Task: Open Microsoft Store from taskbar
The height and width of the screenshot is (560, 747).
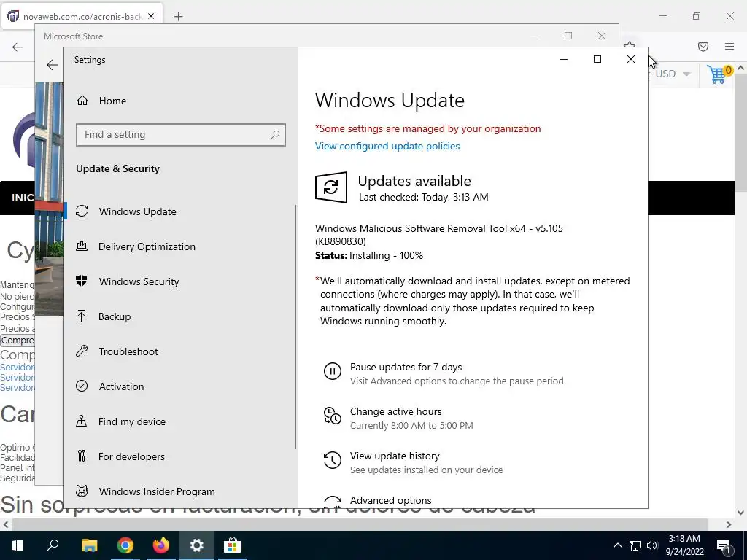Action: click(232, 545)
